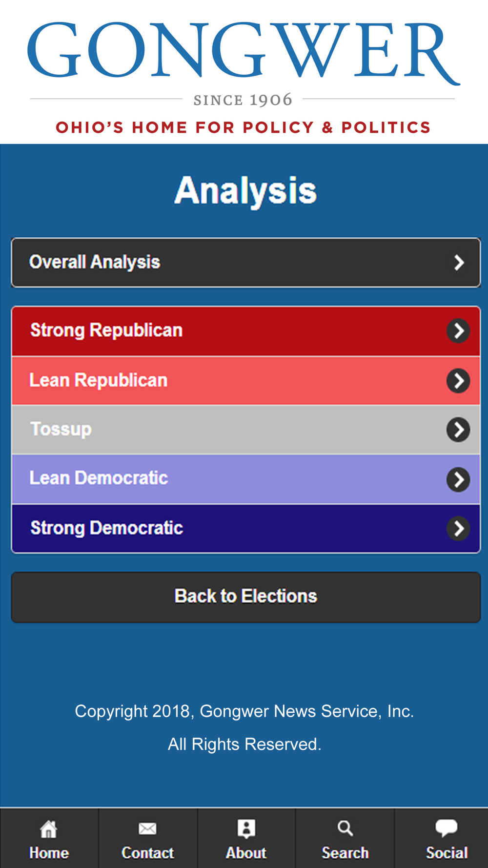The image size is (488, 868).
Task: Select the Lean Democratic label
Action: (x=99, y=478)
